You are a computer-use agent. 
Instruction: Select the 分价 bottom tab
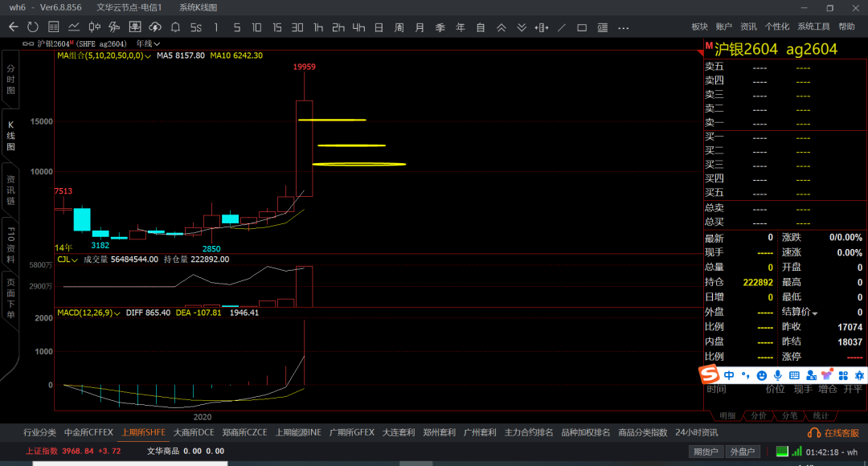tap(759, 415)
